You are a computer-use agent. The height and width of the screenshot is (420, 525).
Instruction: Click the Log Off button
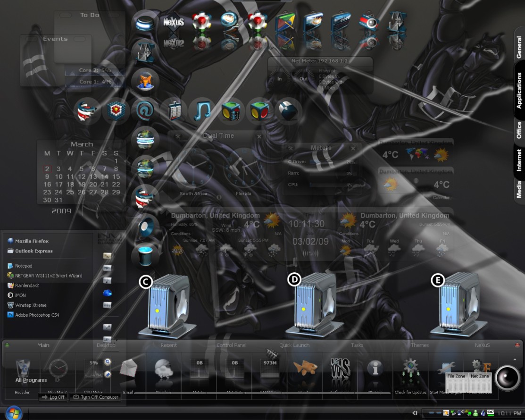[x=53, y=397]
